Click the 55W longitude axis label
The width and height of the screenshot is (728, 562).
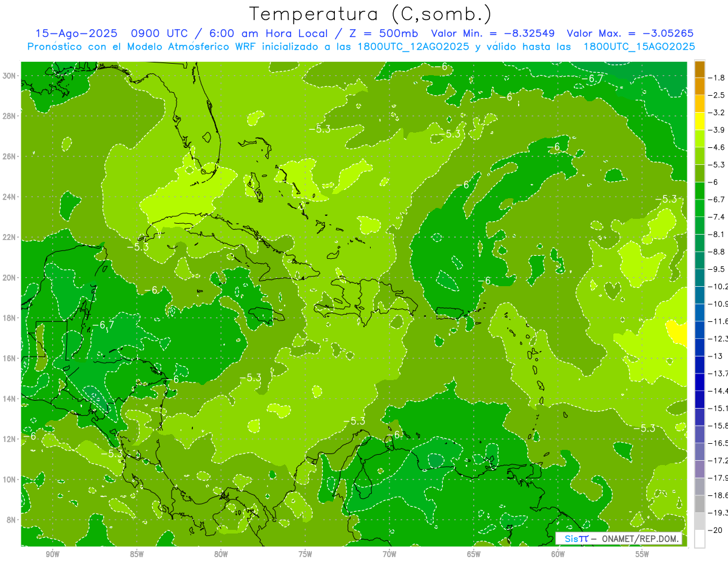point(642,554)
